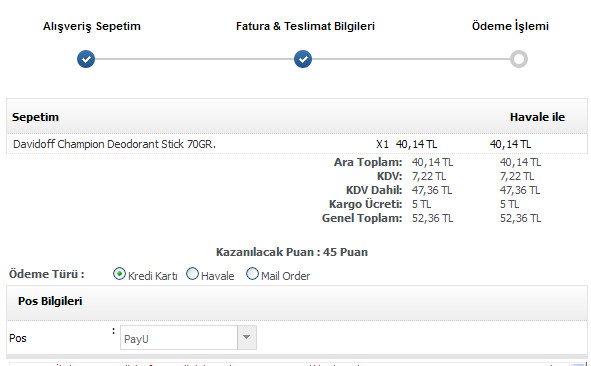Click the Sepetim section header
The height and width of the screenshot is (366, 591).
(x=35, y=117)
